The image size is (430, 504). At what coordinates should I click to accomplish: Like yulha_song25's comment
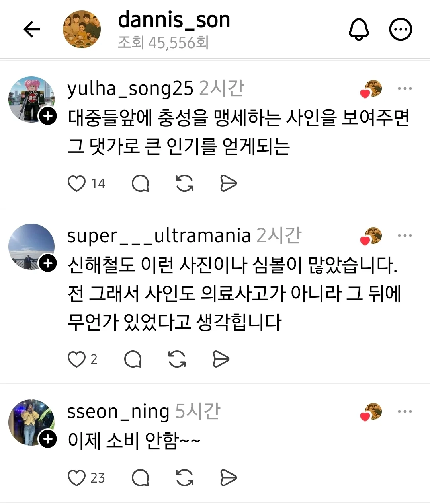pos(76,183)
